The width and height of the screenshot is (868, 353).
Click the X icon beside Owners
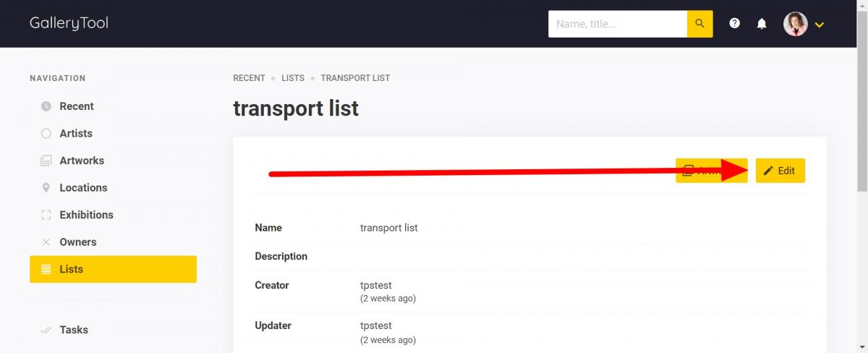46,242
